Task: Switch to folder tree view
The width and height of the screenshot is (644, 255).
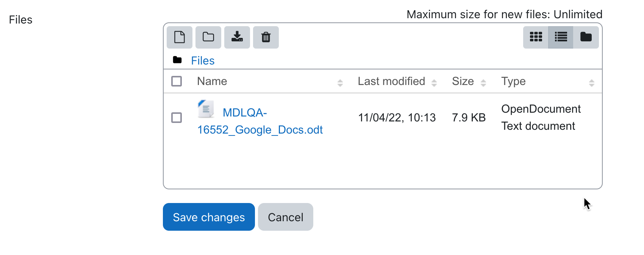Action: tap(586, 37)
